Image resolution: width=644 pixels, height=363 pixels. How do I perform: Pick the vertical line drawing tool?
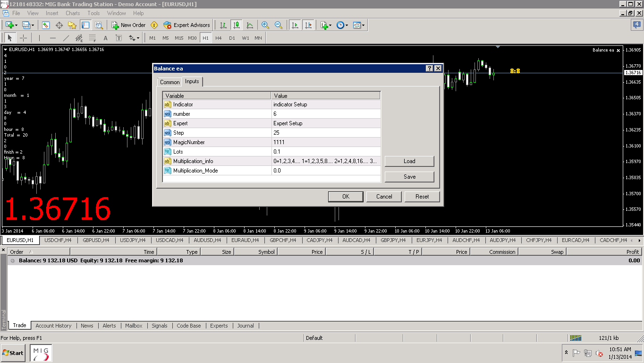tap(39, 38)
